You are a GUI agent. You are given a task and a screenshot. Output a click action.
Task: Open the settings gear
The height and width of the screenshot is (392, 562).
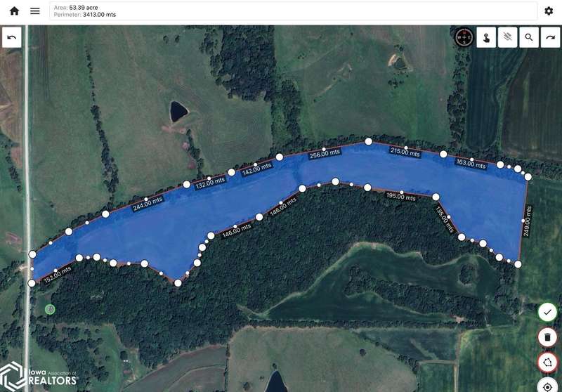pos(549,11)
